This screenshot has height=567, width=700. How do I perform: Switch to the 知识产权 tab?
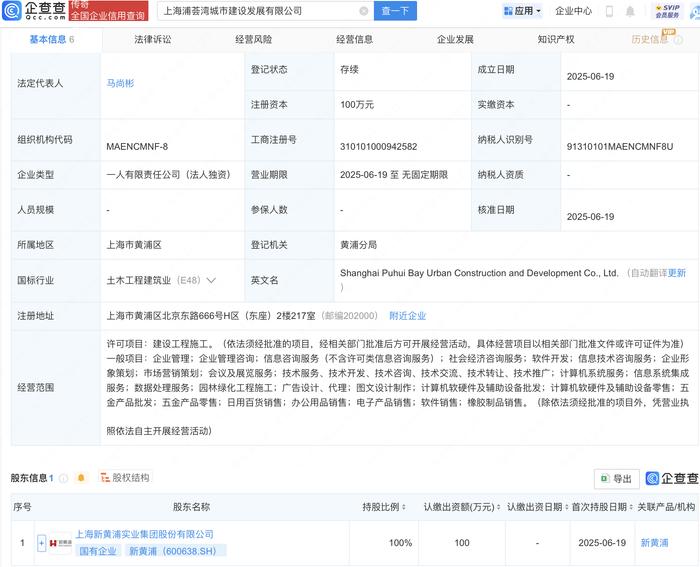tap(556, 39)
